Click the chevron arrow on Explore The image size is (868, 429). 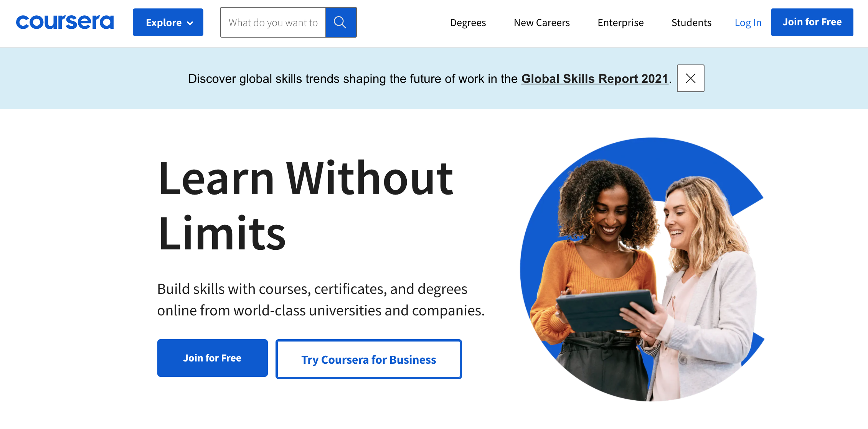coord(190,23)
